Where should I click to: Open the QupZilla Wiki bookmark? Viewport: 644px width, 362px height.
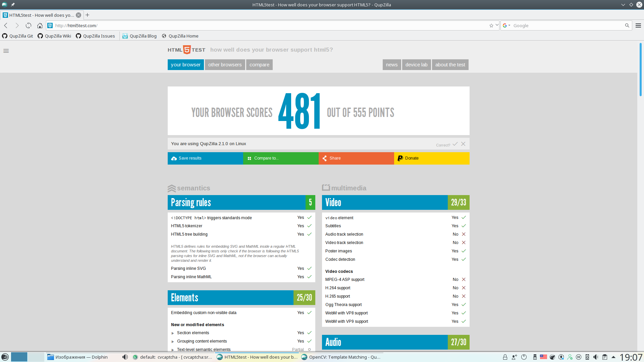pos(54,36)
